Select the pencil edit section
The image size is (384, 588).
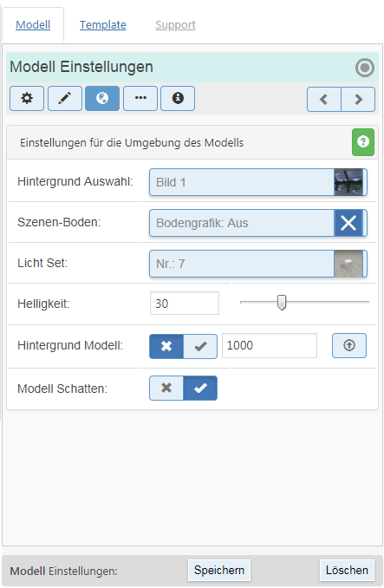[65, 99]
